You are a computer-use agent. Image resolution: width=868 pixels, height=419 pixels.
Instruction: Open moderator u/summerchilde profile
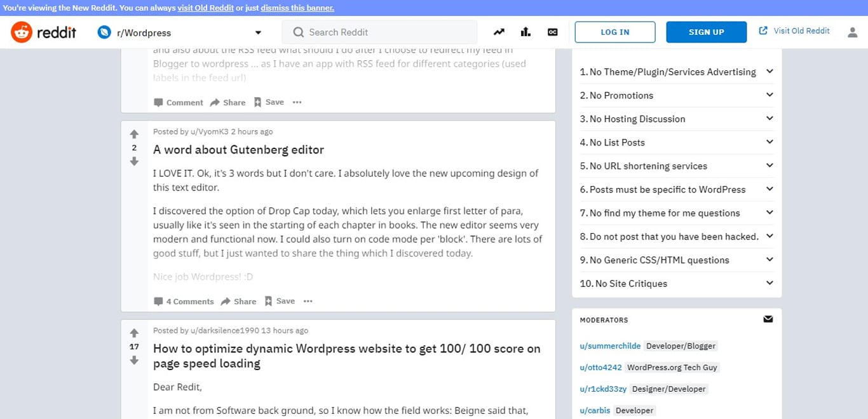[610, 346]
